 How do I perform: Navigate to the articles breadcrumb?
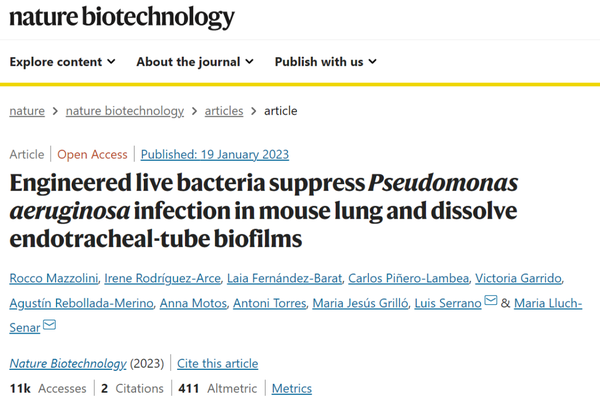[224, 111]
